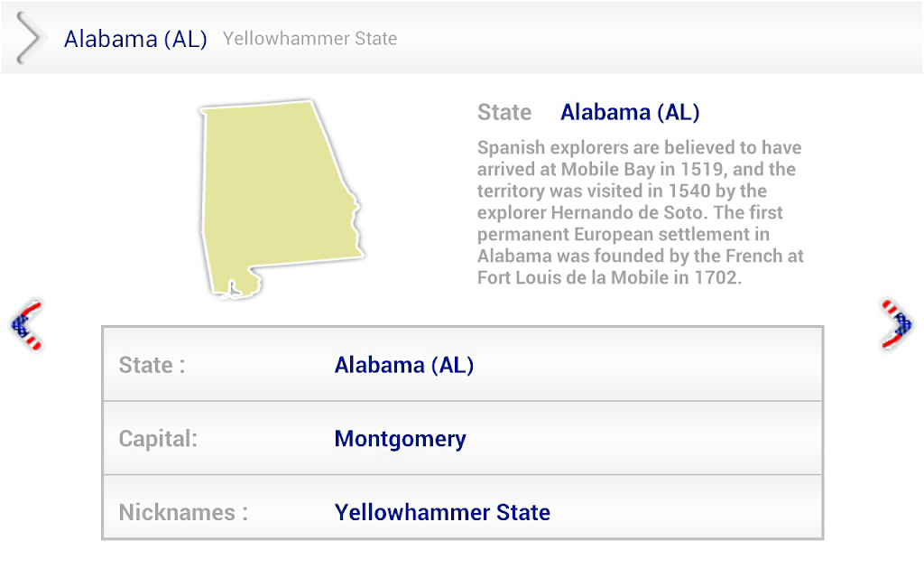Tap the Alabama map shape image

click(282, 200)
